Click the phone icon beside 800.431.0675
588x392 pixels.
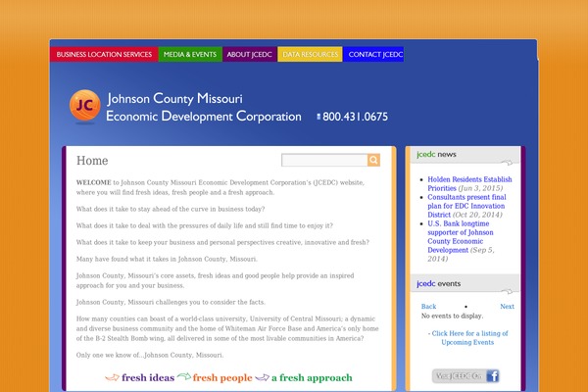click(318, 117)
